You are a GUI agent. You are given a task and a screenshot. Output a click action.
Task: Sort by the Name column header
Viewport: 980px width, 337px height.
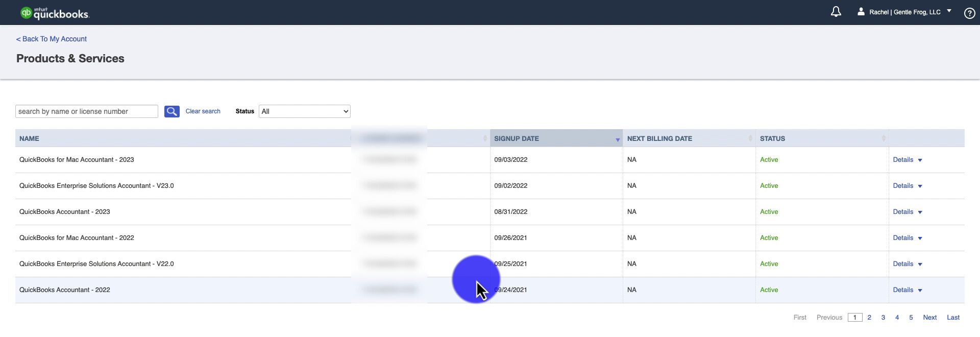[x=183, y=138]
